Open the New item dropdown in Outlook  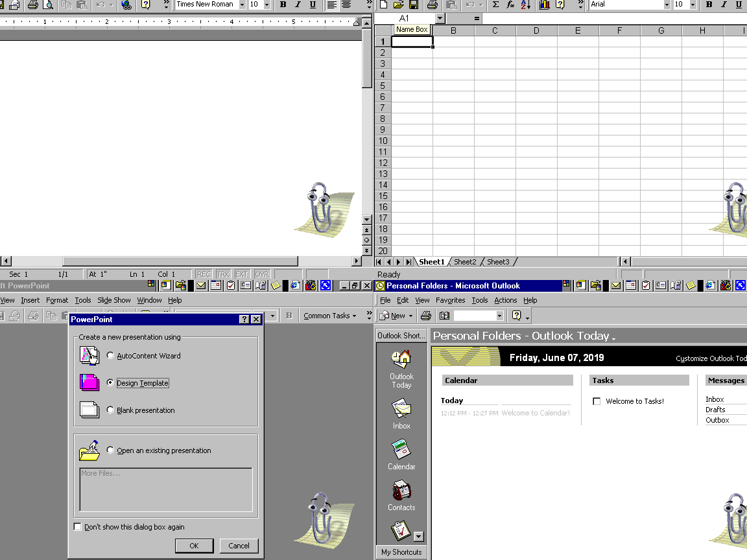(410, 316)
